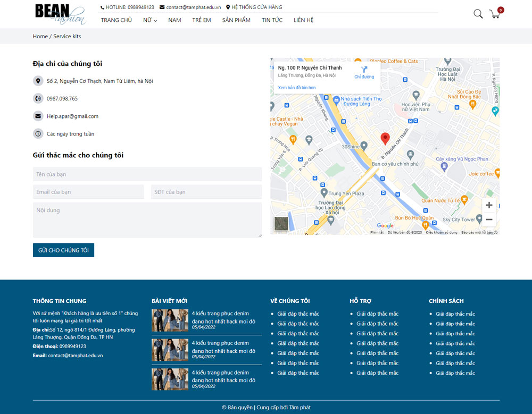Go to the SẢN PHẨM menu item

(236, 20)
